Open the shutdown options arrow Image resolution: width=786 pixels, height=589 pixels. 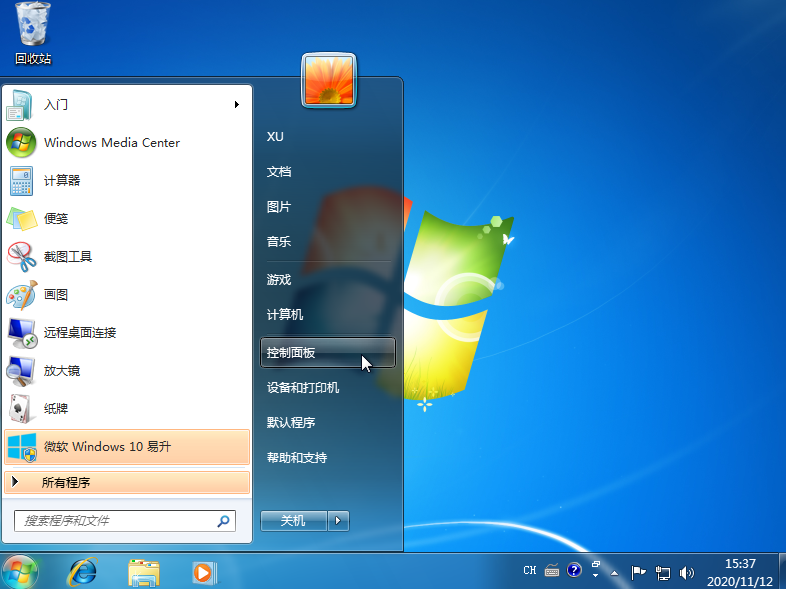click(338, 521)
